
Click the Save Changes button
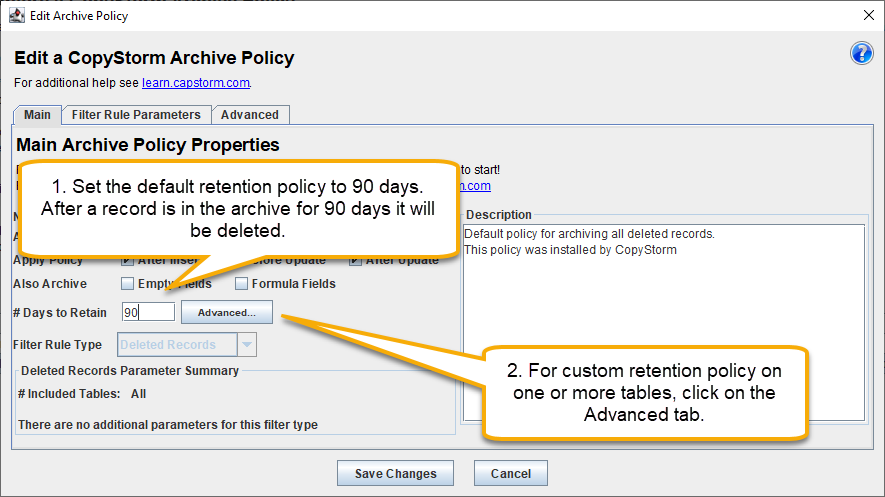[396, 473]
